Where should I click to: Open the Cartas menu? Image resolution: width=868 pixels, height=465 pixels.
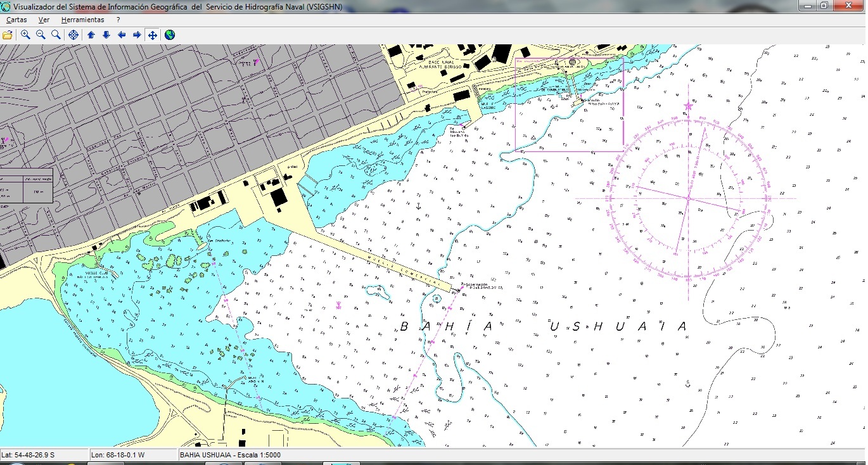tap(16, 20)
